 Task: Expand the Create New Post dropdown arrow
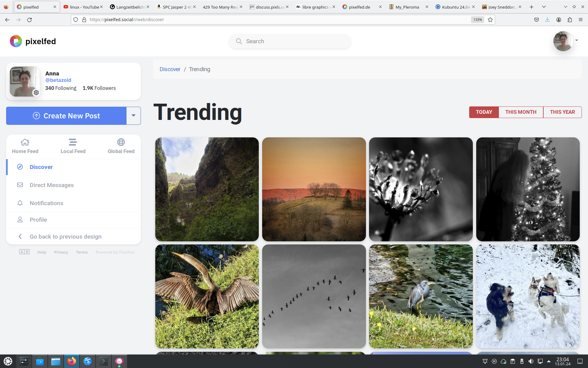click(134, 116)
